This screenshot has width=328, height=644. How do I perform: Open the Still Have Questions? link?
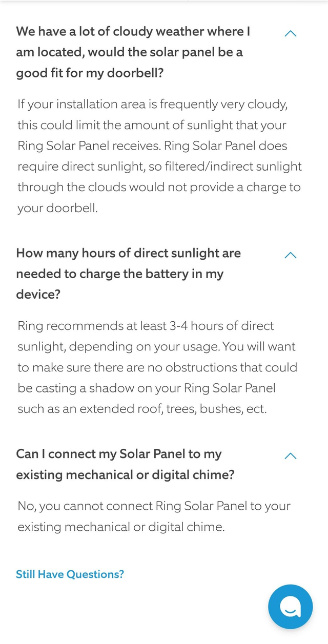tap(70, 574)
